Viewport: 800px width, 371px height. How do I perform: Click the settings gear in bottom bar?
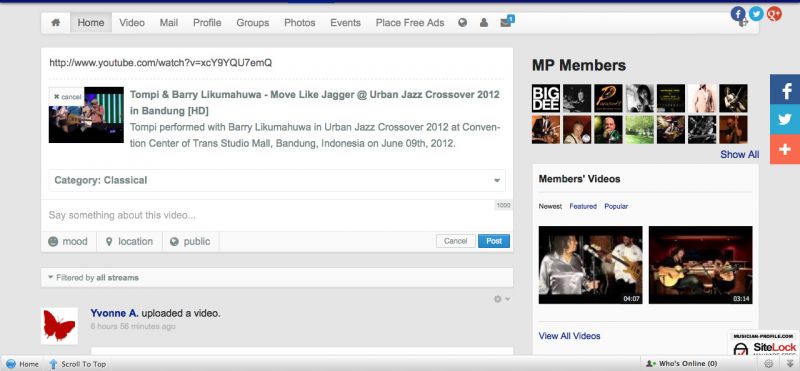[769, 363]
